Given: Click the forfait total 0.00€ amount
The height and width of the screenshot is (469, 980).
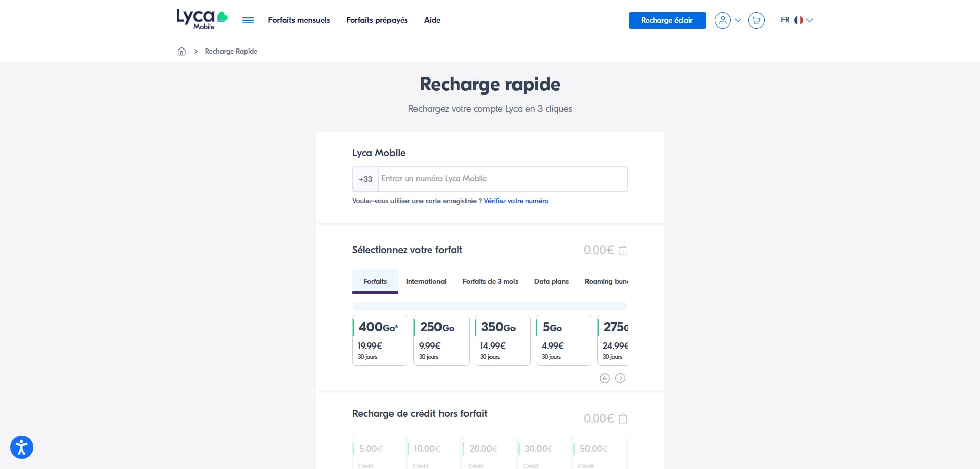Looking at the screenshot, I should tap(599, 250).
